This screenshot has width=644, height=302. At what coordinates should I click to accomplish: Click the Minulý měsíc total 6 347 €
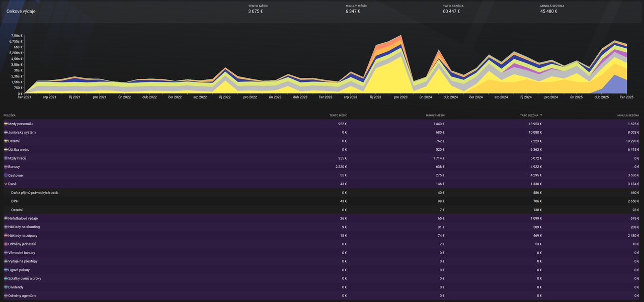tap(353, 11)
